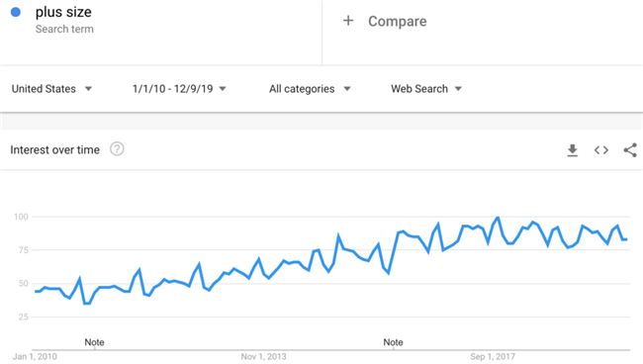Click the Compare text to add a term
This screenshot has height=364, width=643.
point(398,21)
